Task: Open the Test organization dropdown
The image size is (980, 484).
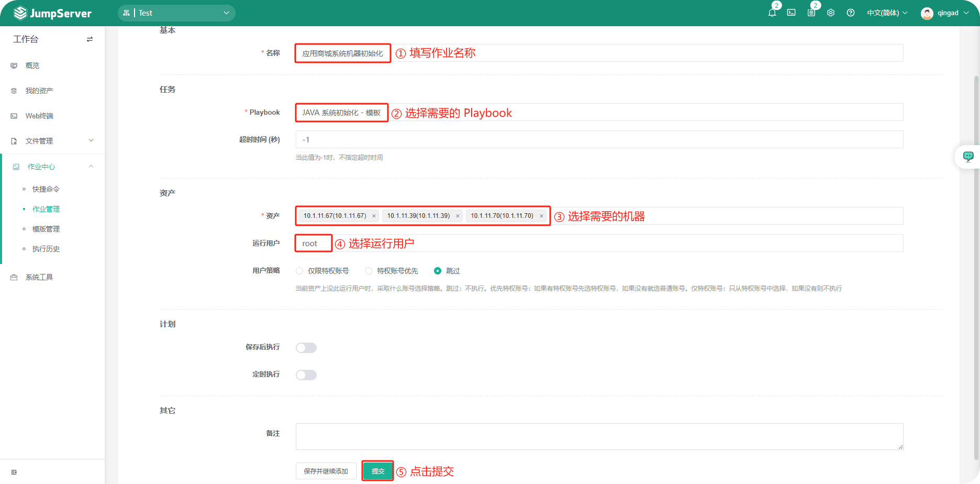Action: tap(176, 13)
